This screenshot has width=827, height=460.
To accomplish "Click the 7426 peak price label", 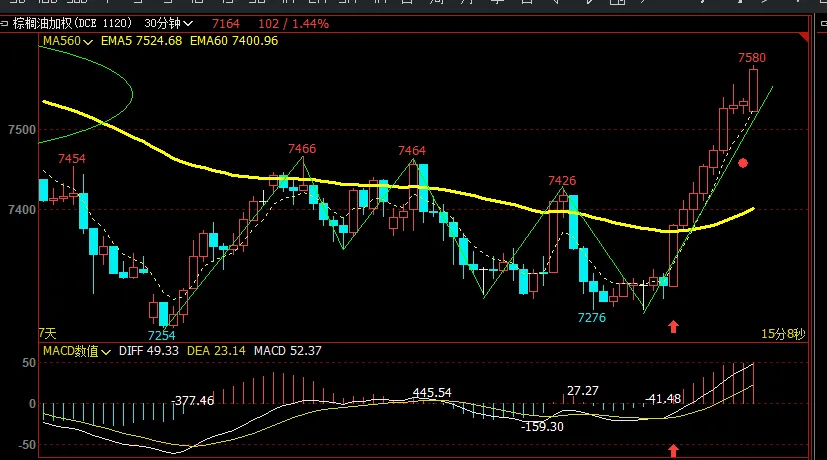I will (562, 181).
